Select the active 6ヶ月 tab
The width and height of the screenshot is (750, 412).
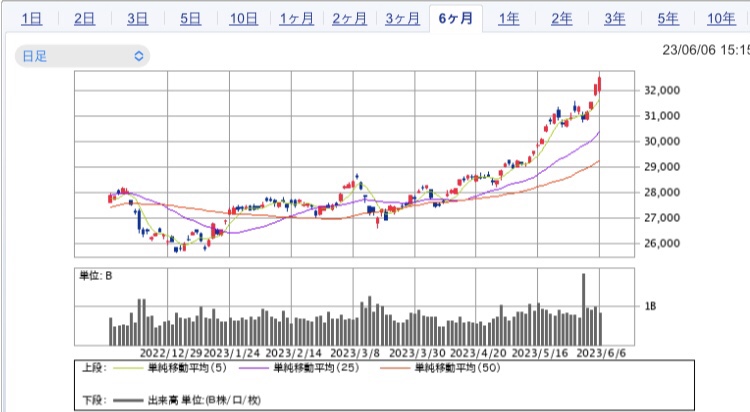pos(456,19)
